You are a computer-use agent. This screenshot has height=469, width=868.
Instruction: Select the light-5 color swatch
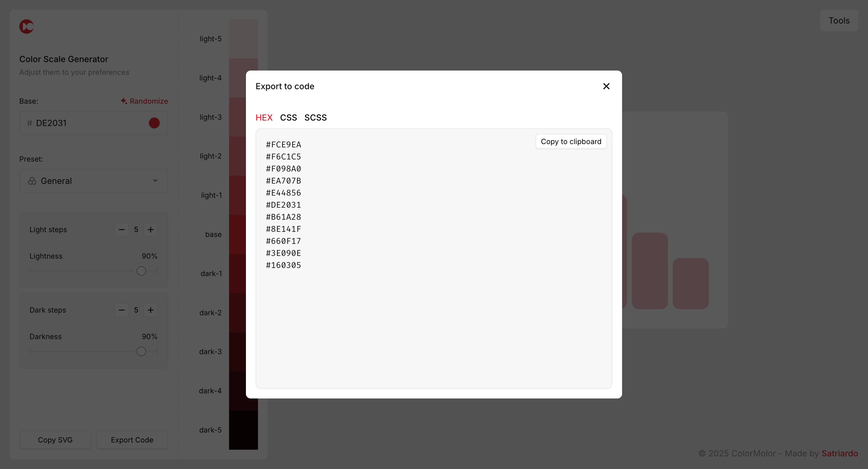(243, 39)
